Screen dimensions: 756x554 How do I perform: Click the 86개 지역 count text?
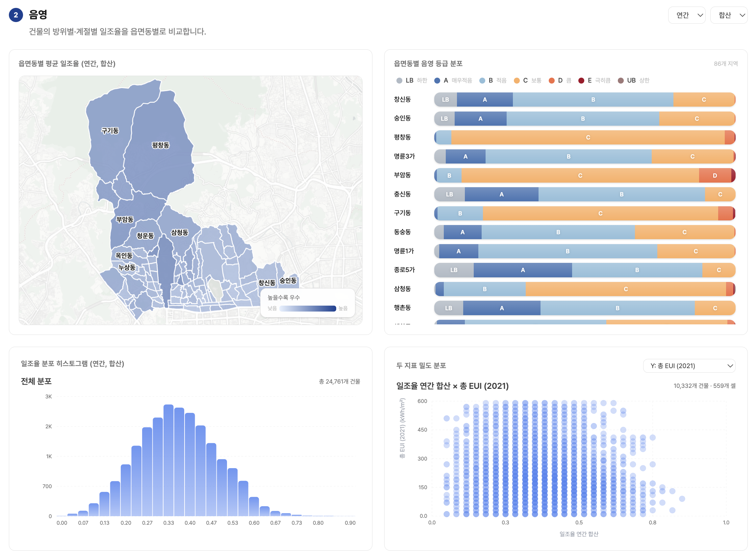pos(725,64)
